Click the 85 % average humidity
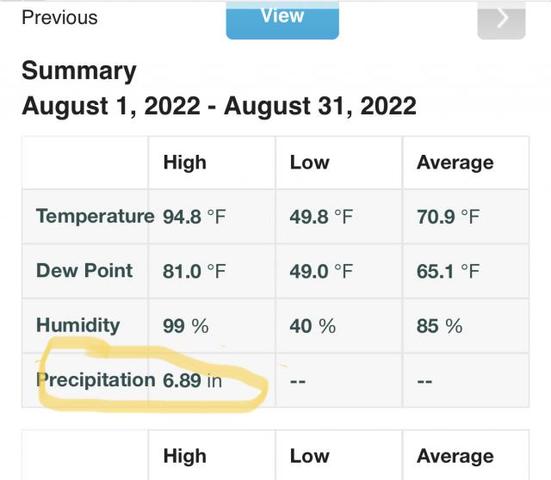The width and height of the screenshot is (551, 480). coord(440,326)
